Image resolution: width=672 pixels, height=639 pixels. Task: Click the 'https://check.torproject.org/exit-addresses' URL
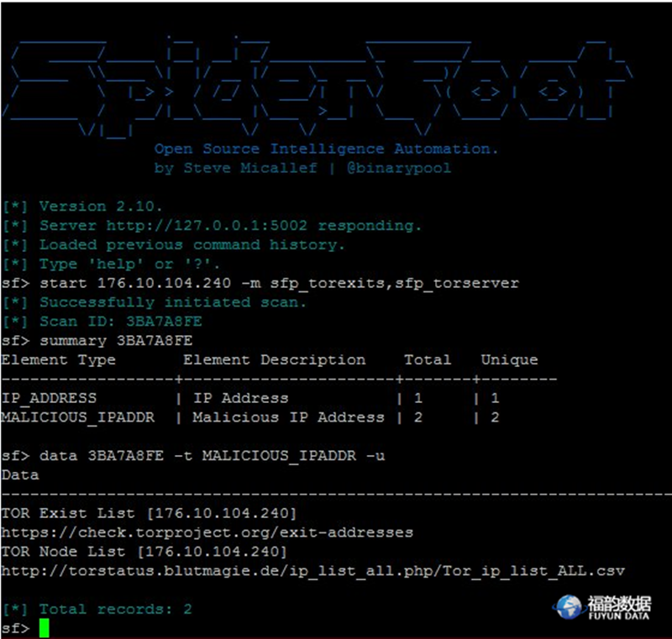(x=207, y=533)
